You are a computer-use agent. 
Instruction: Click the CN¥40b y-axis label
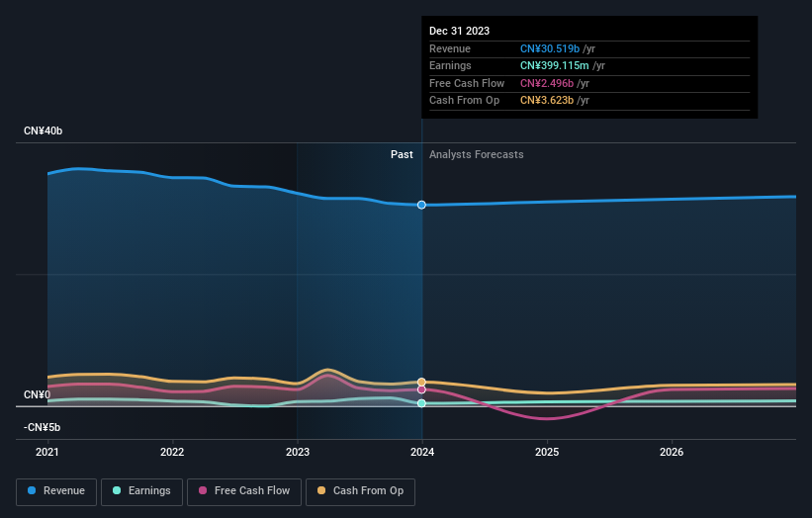(x=43, y=130)
